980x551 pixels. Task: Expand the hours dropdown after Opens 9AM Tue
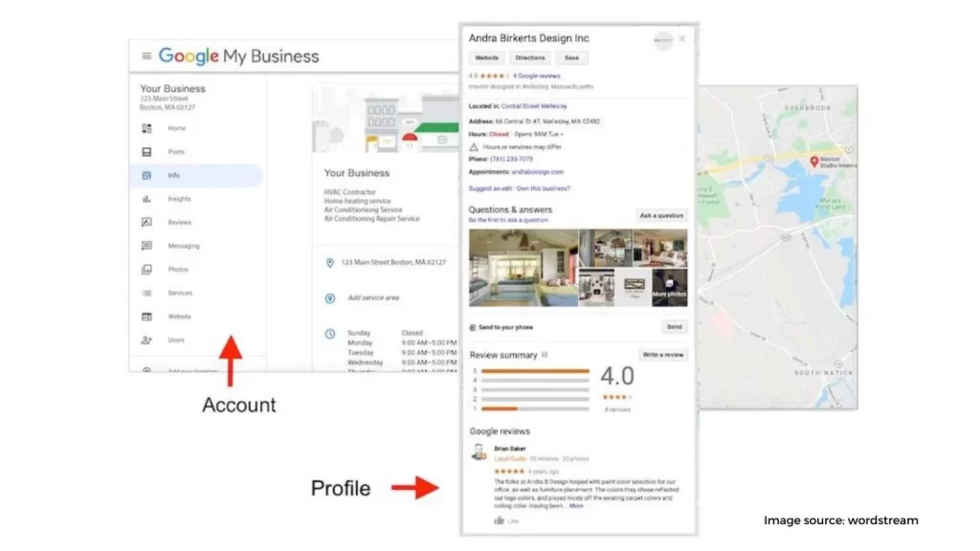point(561,134)
